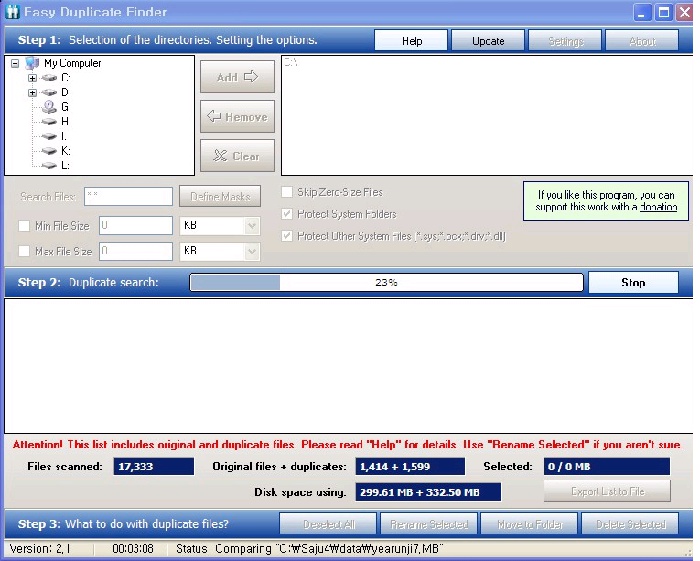This screenshot has height=561, width=700.
Task: Click the Max File Size value field
Action: pyautogui.click(x=136, y=251)
